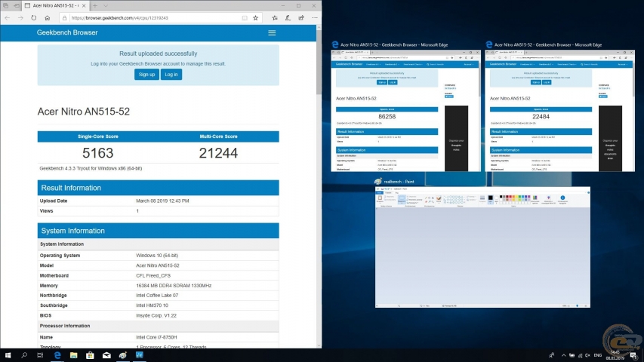Click the Result Information header
This screenshot has width=644, height=362.
pyautogui.click(x=158, y=188)
